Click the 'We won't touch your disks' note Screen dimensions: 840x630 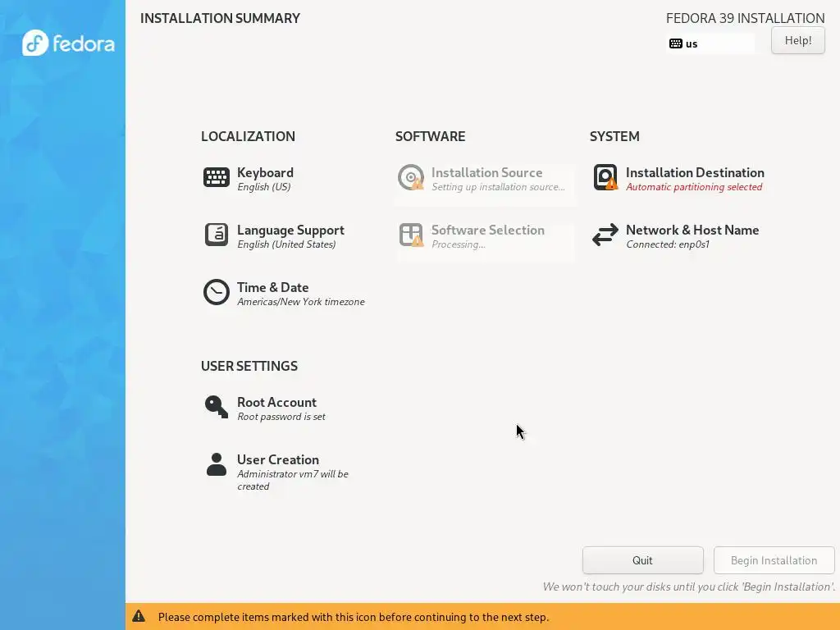click(689, 587)
